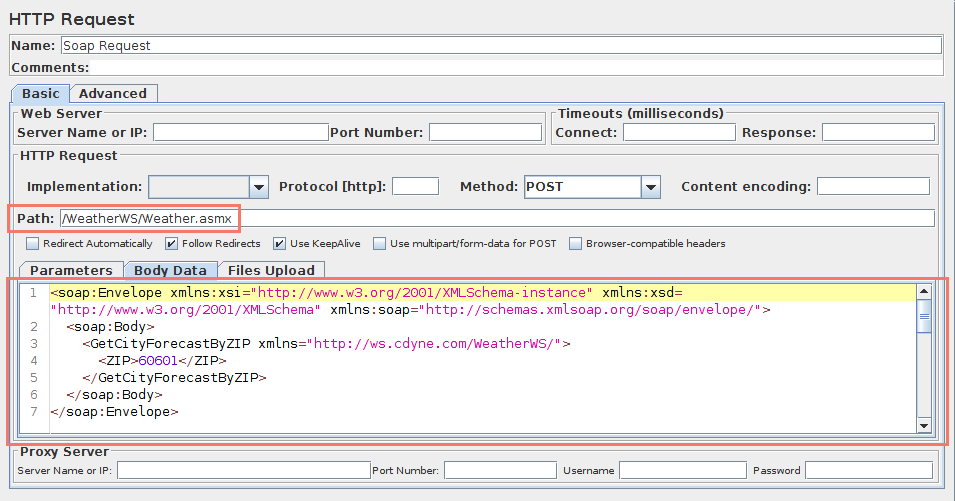Click the Name field containing Soap Request

pyautogui.click(x=500, y=45)
